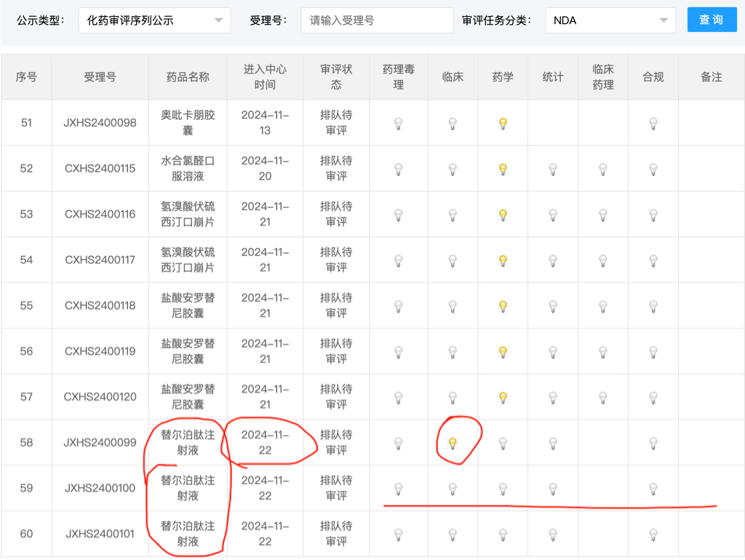
Task: Click yellow 药学 bulb for CXHS2400118
Action: pos(503,306)
